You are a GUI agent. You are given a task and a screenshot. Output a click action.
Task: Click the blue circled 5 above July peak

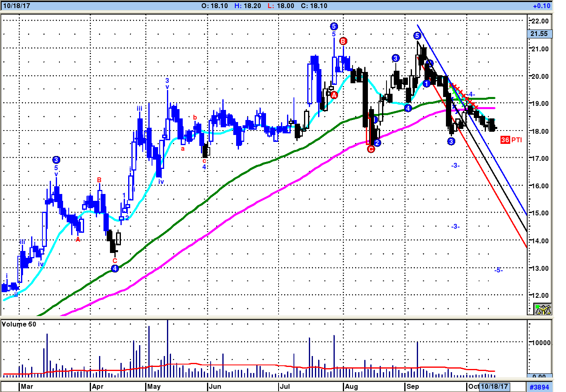pyautogui.click(x=334, y=27)
